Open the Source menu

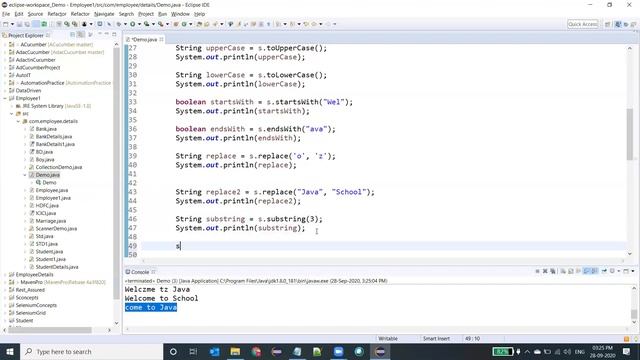35,14
